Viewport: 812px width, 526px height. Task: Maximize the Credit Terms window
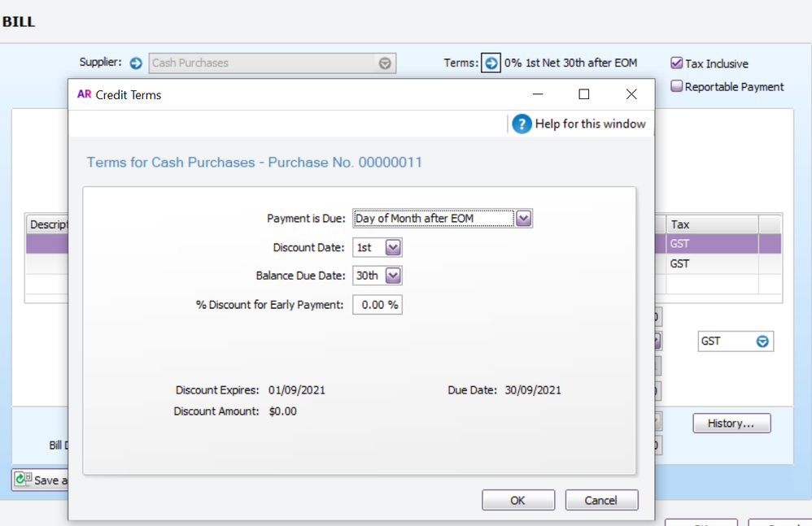(583, 94)
